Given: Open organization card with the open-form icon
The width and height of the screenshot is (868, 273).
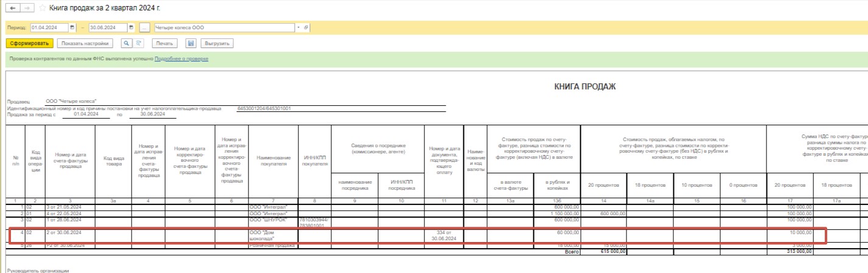Looking at the screenshot, I should click(306, 27).
